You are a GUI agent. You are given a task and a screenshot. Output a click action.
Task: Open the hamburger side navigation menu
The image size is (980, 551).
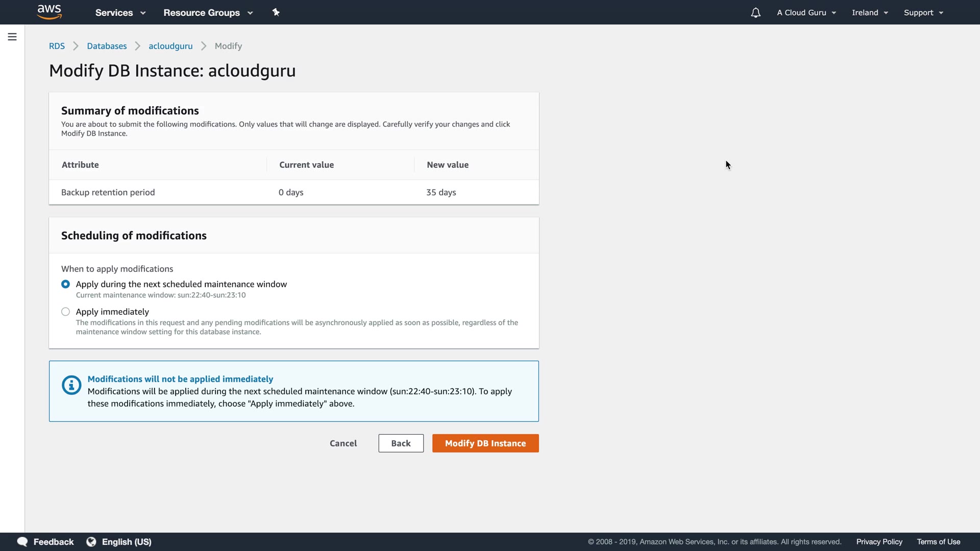(12, 37)
